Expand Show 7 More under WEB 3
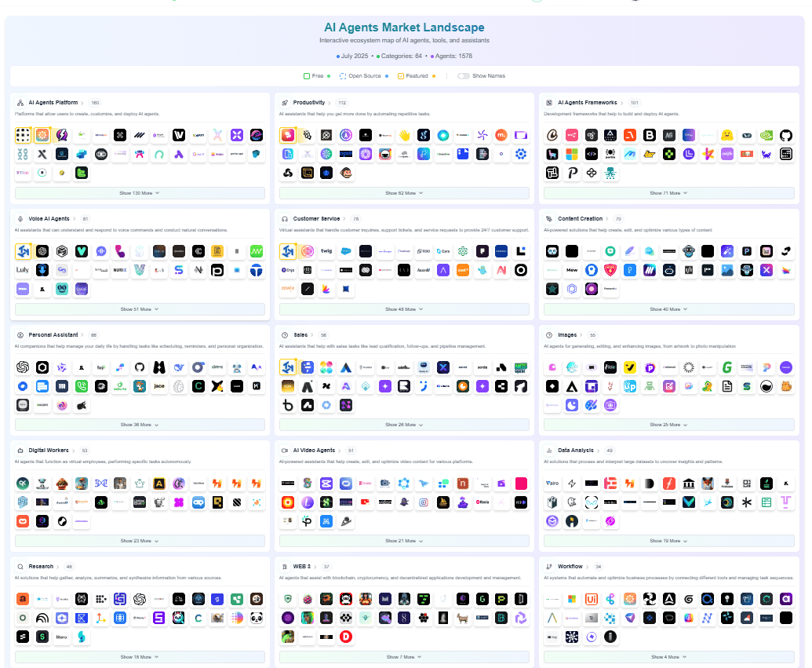812x668 pixels. coord(404,656)
